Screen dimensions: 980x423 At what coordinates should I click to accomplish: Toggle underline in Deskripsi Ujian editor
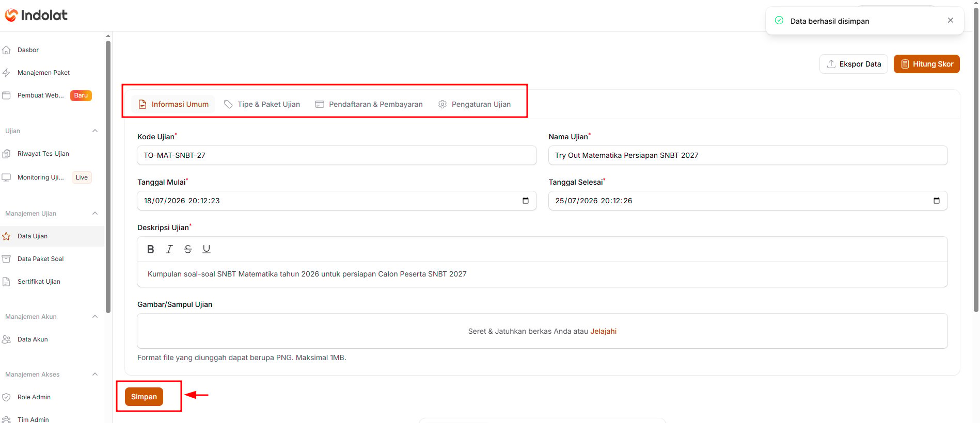coord(207,249)
